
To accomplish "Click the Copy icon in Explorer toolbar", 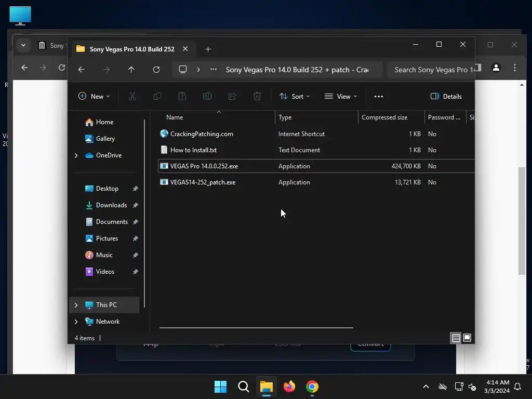I will pos(157,96).
